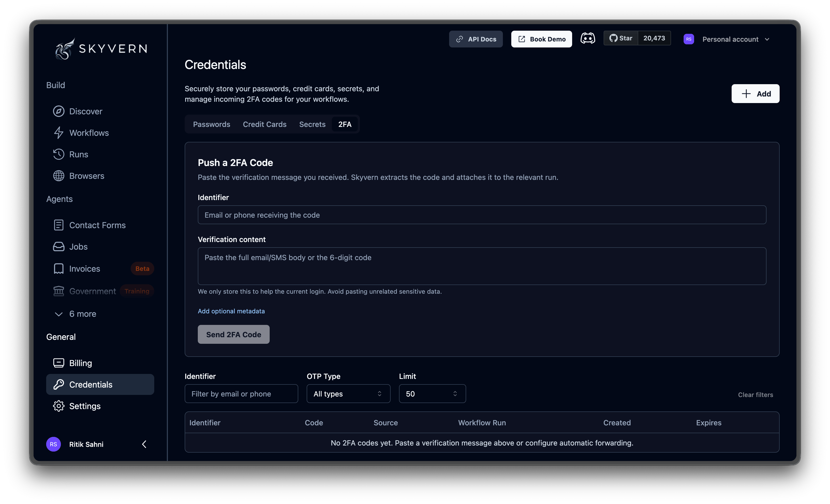Viewport: 830px width, 504px height.
Task: Click the Push a 2FA Code heading
Action: point(235,163)
